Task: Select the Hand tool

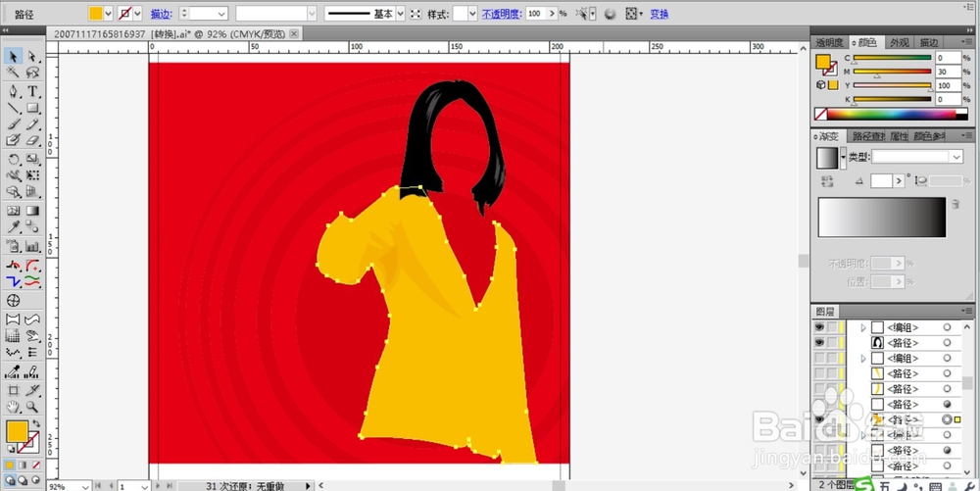Action: pyautogui.click(x=13, y=408)
